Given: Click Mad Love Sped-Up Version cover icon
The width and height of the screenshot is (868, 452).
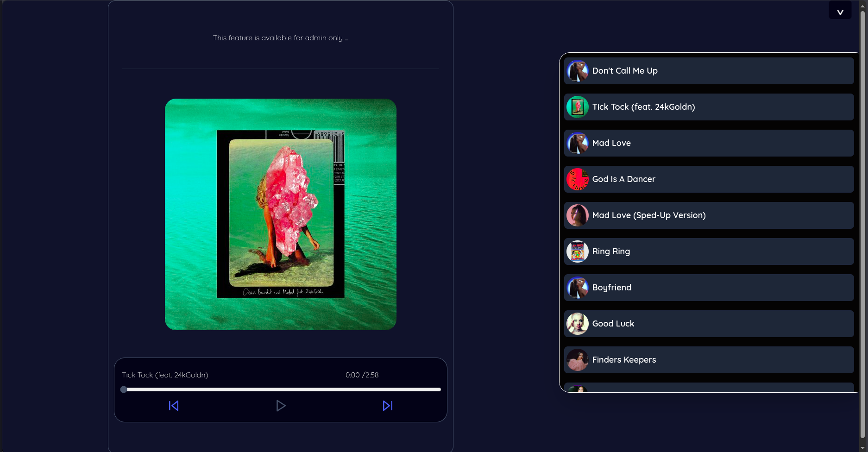Looking at the screenshot, I should (578, 215).
